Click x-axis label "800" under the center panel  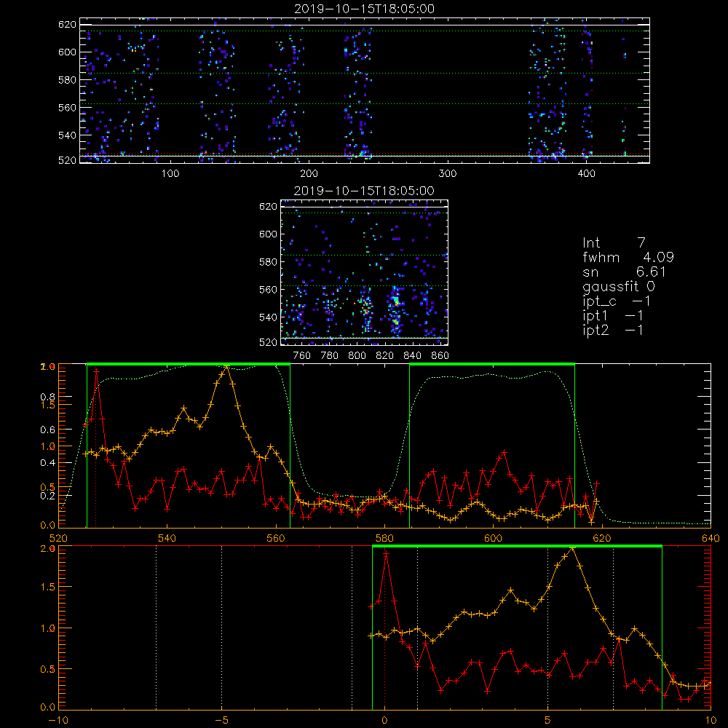357,356
